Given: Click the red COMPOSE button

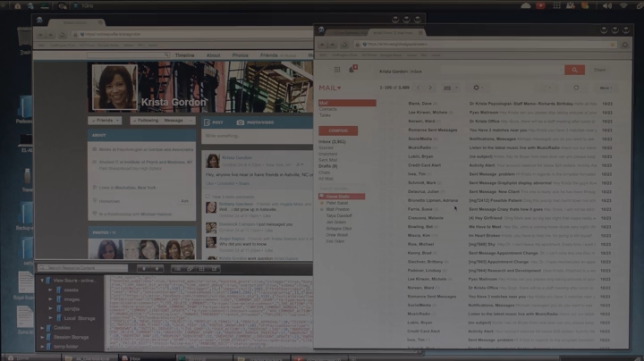Looking at the screenshot, I should coord(338,130).
